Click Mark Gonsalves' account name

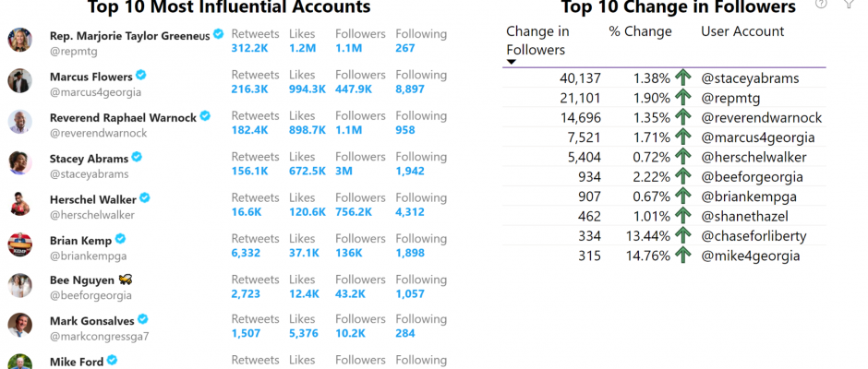click(92, 321)
